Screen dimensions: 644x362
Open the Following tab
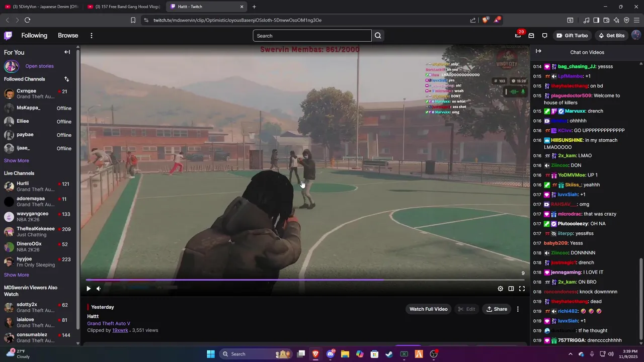coord(34,36)
